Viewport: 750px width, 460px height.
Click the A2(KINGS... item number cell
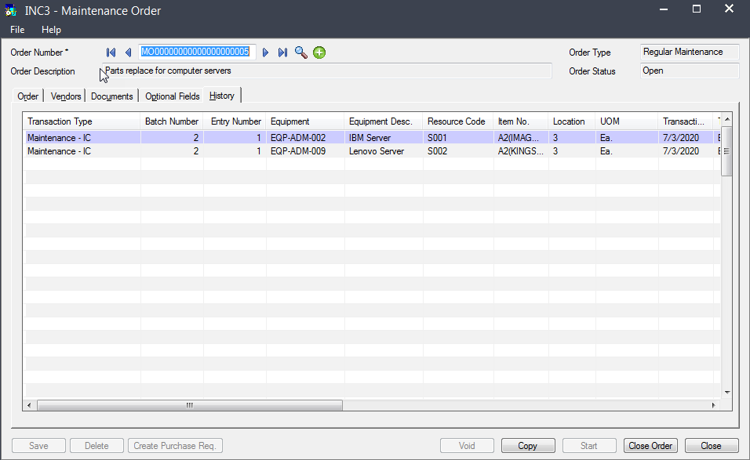pos(521,151)
